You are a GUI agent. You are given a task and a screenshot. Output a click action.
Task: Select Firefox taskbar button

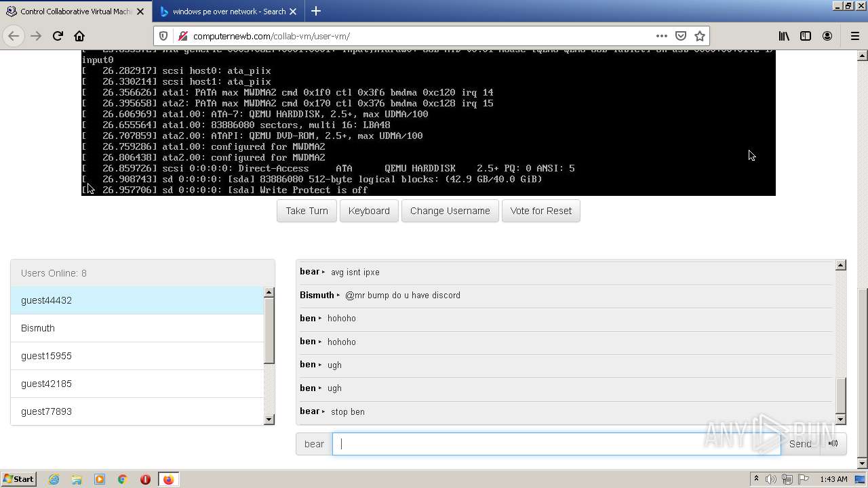coord(168,479)
